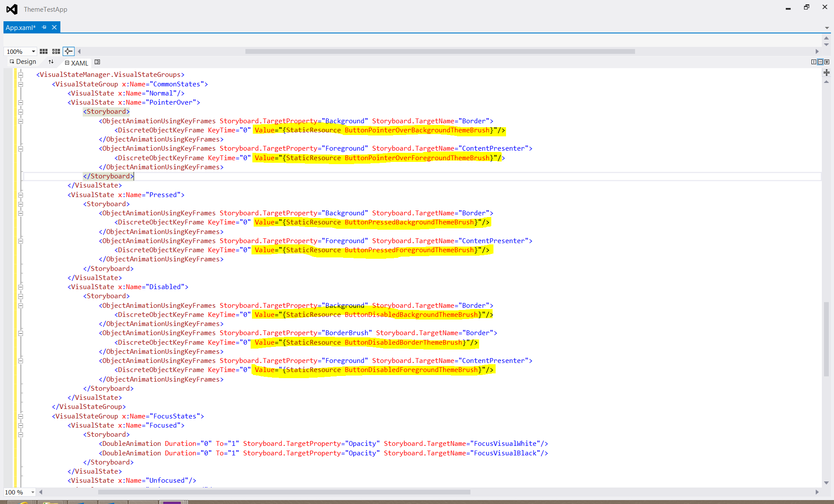
Task: Collapse the Disabled VisualState block
Action: 20,287
